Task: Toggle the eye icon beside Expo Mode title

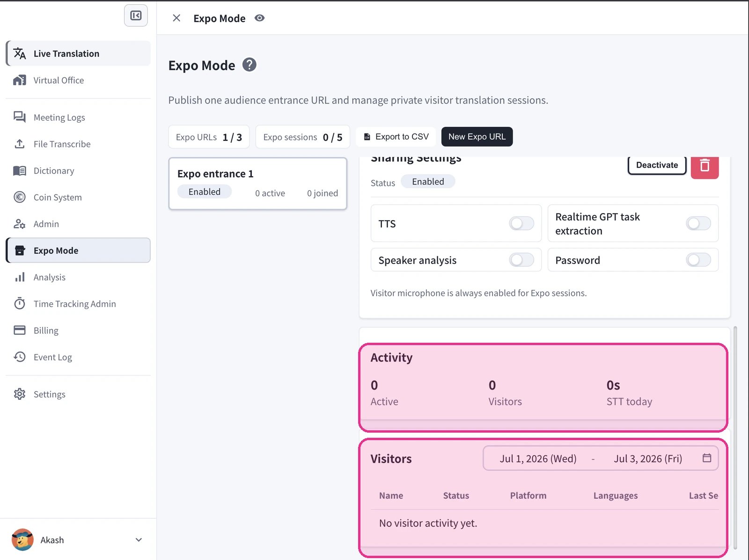Action: 259,18
